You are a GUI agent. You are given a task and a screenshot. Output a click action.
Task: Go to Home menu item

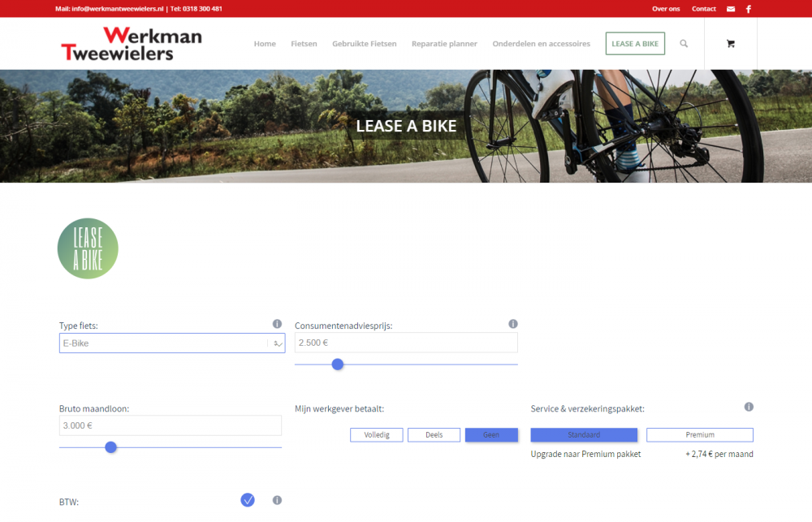265,44
